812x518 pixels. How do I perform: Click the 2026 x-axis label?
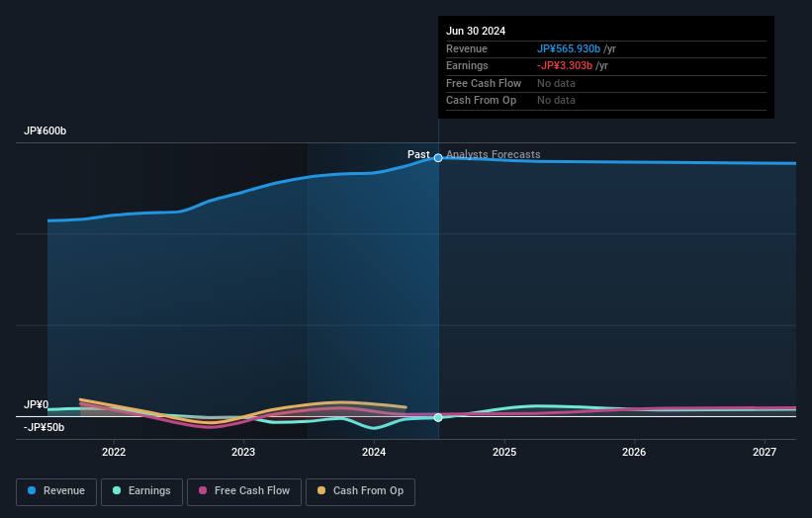pos(634,453)
